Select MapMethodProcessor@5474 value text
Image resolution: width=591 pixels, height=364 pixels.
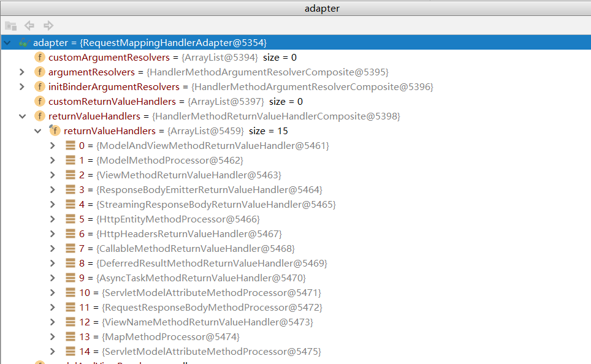[x=170, y=336]
